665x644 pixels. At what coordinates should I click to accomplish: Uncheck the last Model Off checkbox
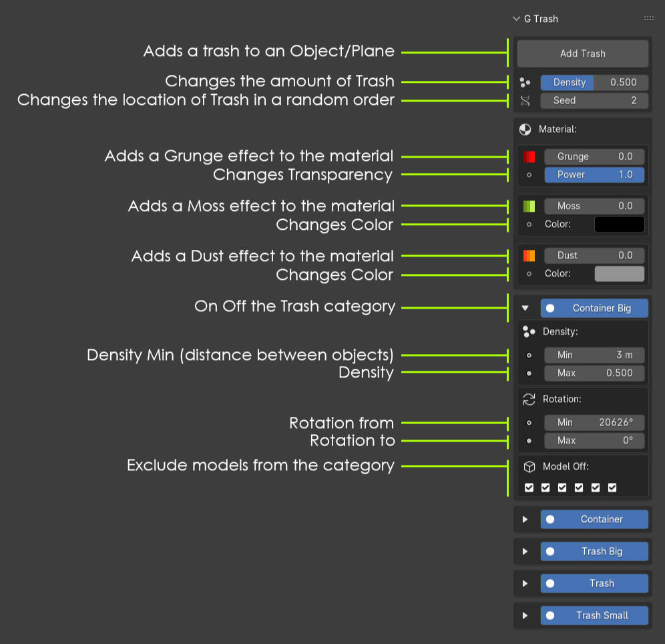click(612, 488)
